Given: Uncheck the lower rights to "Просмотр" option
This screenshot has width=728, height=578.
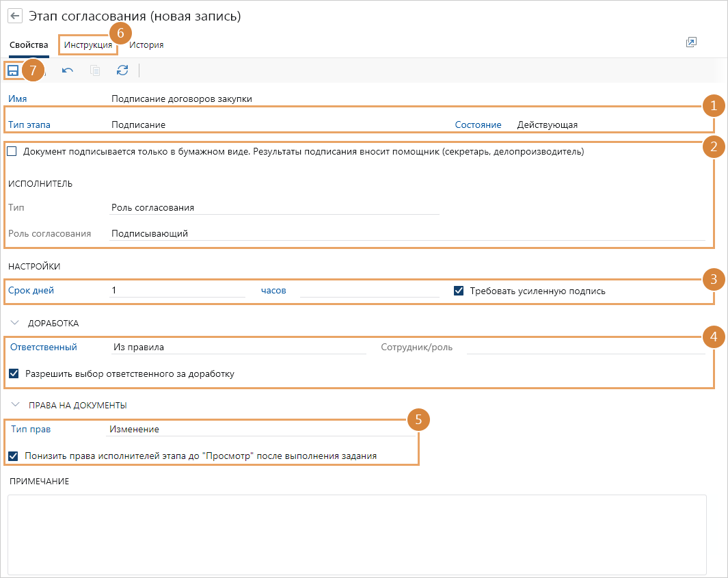Looking at the screenshot, I should [14, 456].
